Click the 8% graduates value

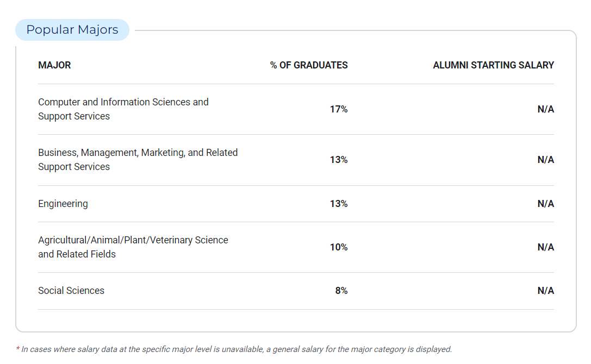click(341, 291)
